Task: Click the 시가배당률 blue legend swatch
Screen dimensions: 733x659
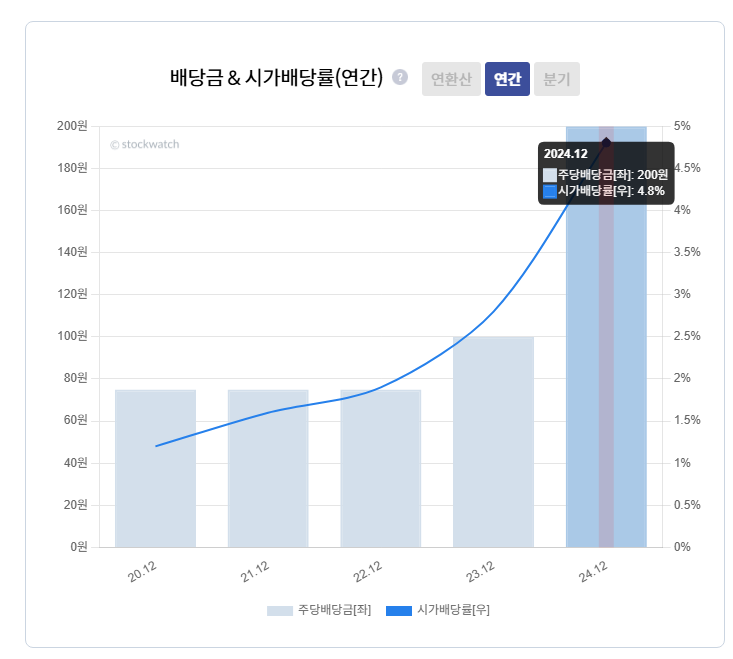Action: 399,610
